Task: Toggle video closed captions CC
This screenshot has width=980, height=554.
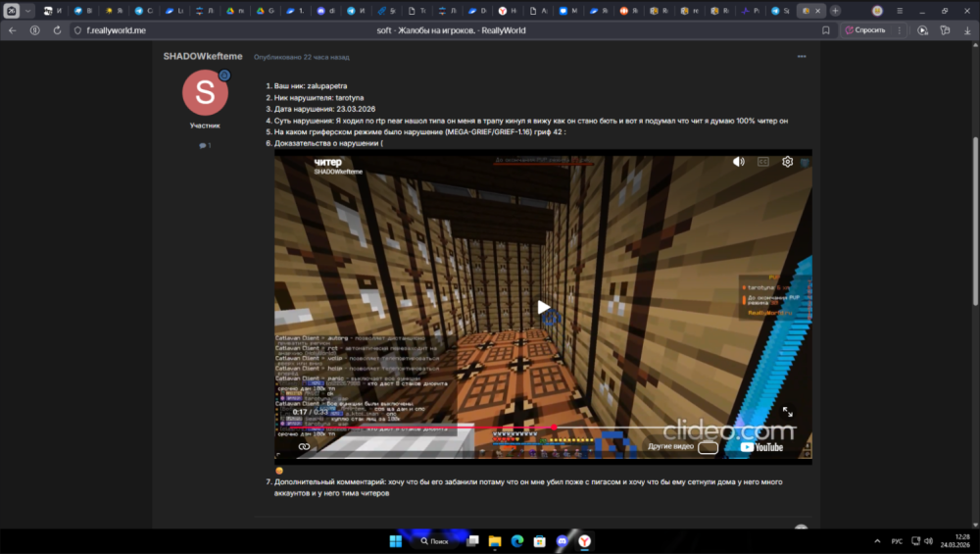Action: point(763,162)
